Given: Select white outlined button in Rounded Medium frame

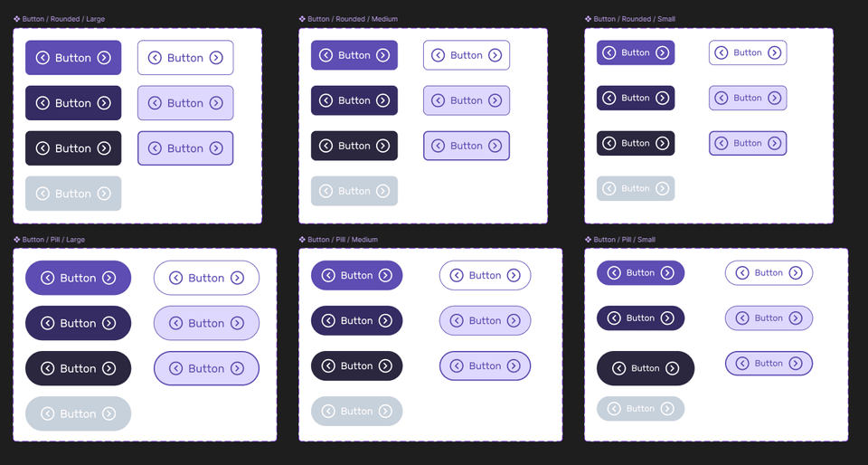Looking at the screenshot, I should tap(466, 55).
